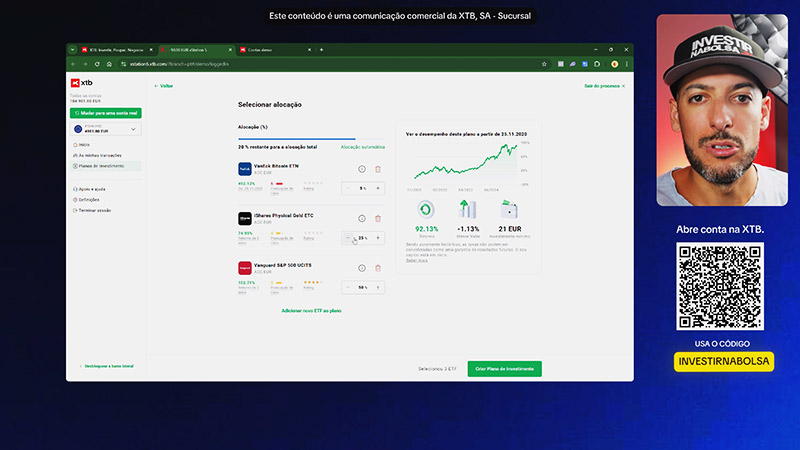Open the browser tab search dropdown
The image size is (800, 450).
point(72,50)
